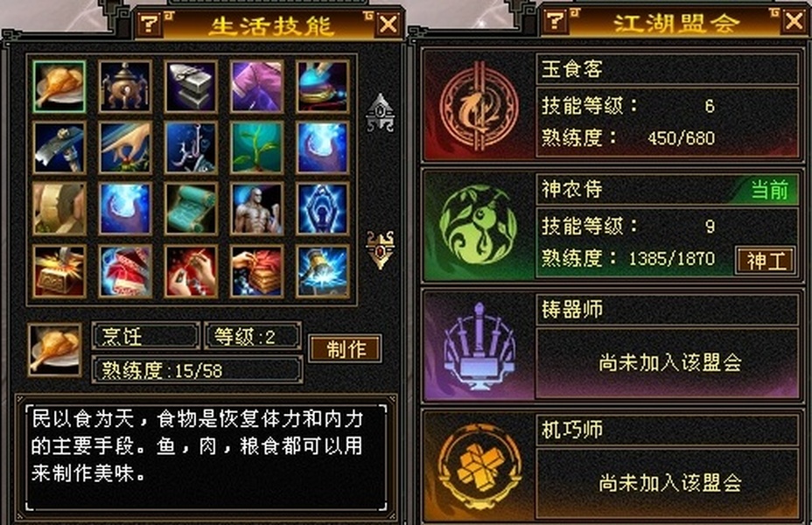The image size is (812, 525).
Task: Open help for 江湖盟会 panel
Action: [x=555, y=21]
